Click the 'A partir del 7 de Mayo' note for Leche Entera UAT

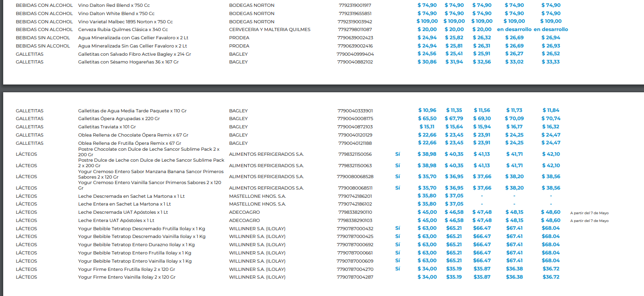coord(589,221)
